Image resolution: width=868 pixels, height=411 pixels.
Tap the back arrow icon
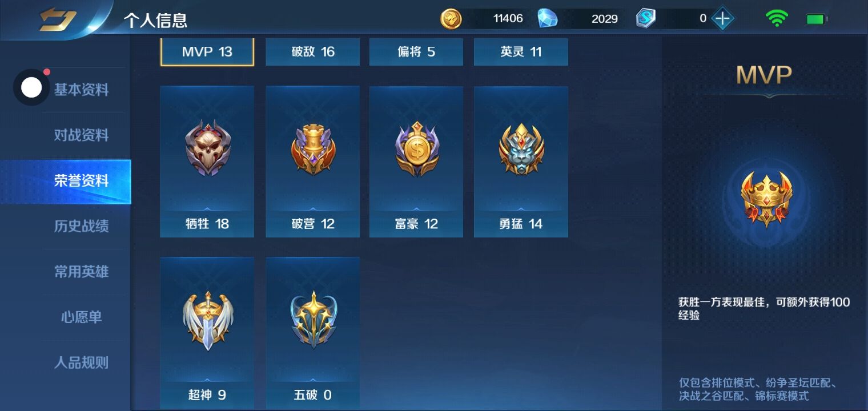point(58,20)
